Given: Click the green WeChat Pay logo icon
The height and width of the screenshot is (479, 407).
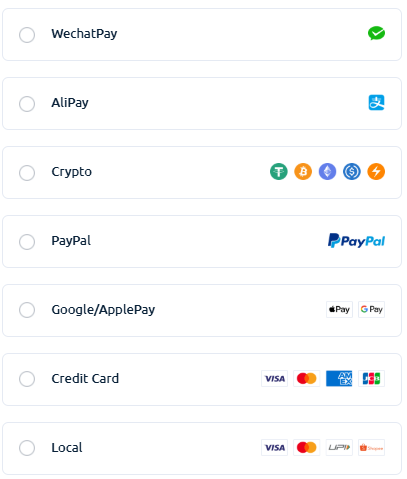Looking at the screenshot, I should [x=376, y=33].
